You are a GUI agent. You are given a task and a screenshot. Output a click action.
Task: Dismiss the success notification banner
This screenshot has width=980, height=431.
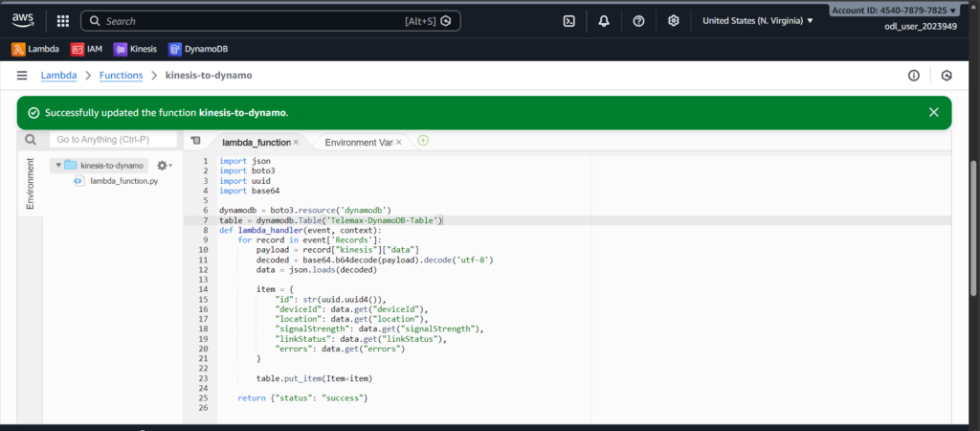(933, 112)
